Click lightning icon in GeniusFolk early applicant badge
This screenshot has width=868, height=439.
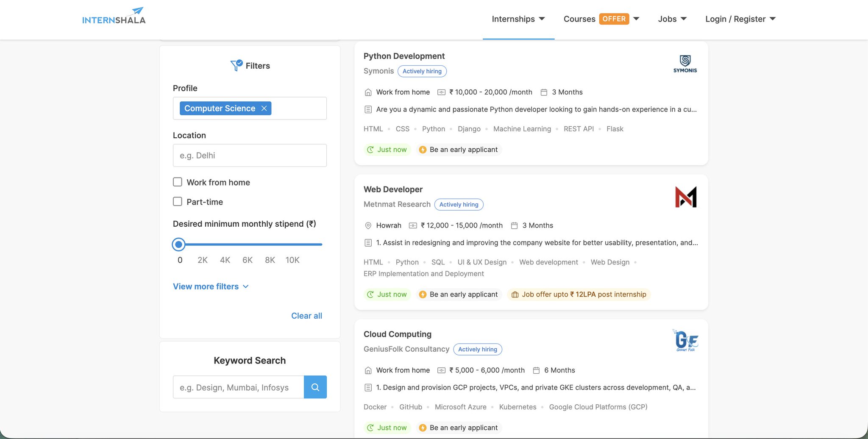pyautogui.click(x=423, y=428)
